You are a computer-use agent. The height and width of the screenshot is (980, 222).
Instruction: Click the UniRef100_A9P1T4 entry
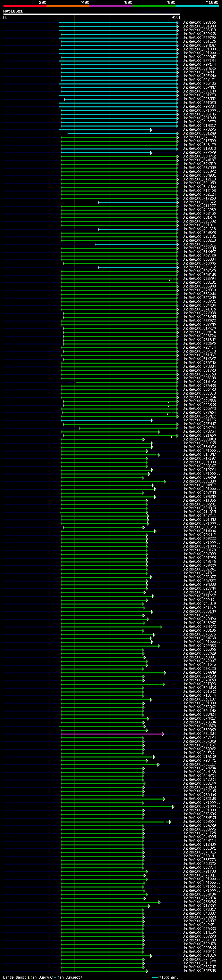click(199, 65)
